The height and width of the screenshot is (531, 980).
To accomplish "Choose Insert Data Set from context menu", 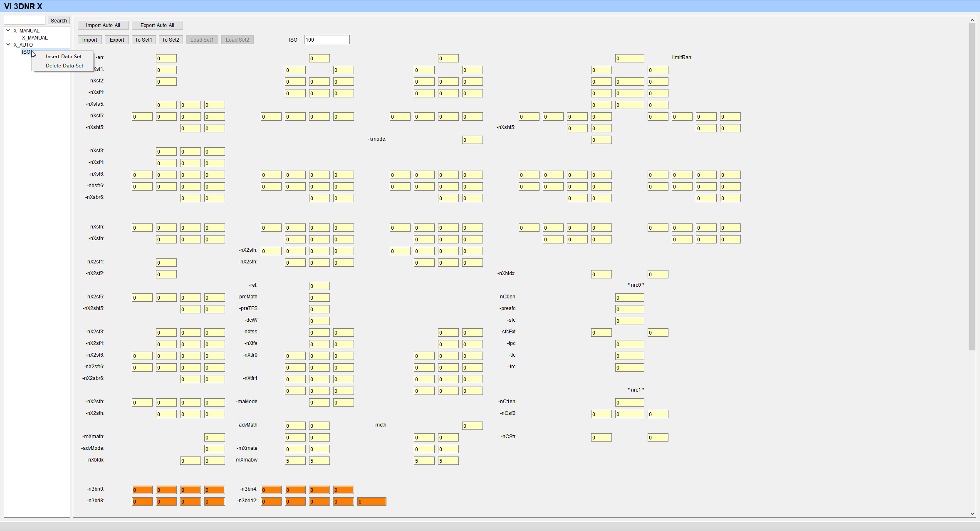I will pyautogui.click(x=64, y=57).
